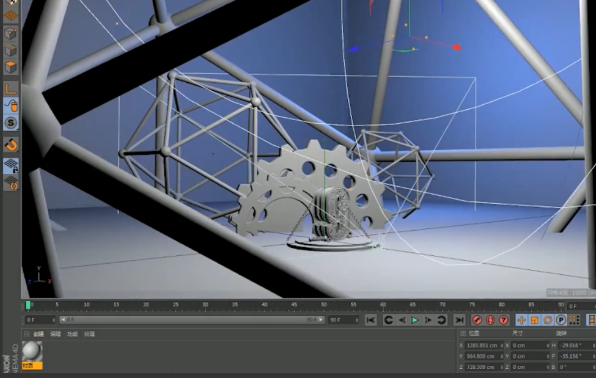Click the project start frame field
This screenshot has height=378, width=596.
[40, 320]
